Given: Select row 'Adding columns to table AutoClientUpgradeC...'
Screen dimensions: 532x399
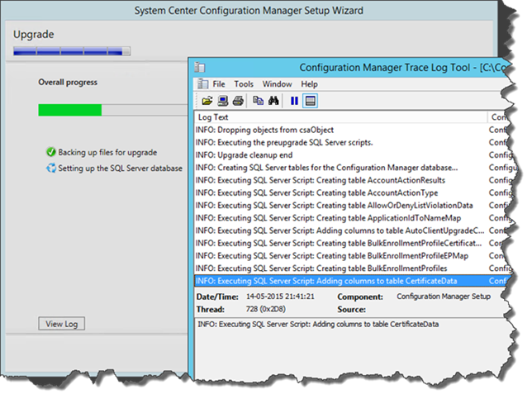Looking at the screenshot, I should point(352,230).
